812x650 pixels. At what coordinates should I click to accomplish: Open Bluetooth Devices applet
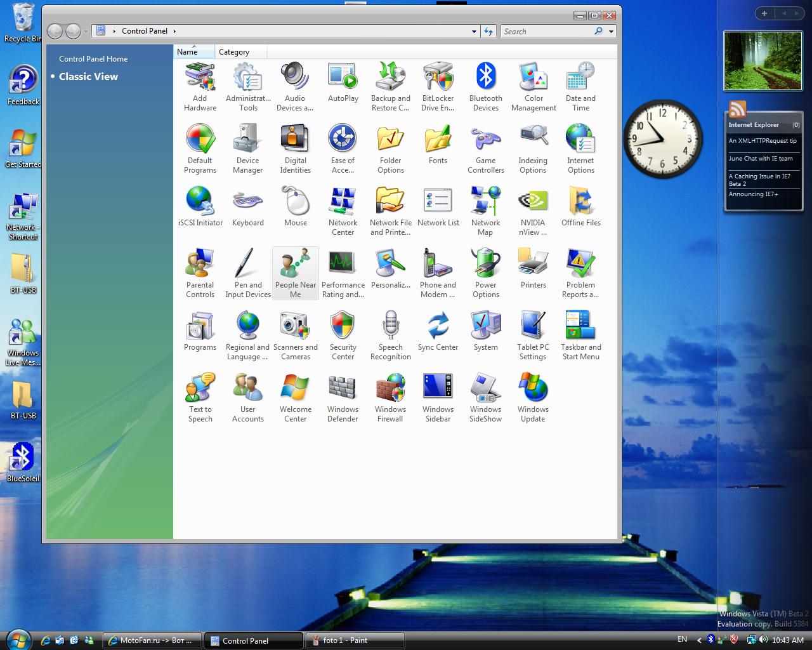[486, 87]
